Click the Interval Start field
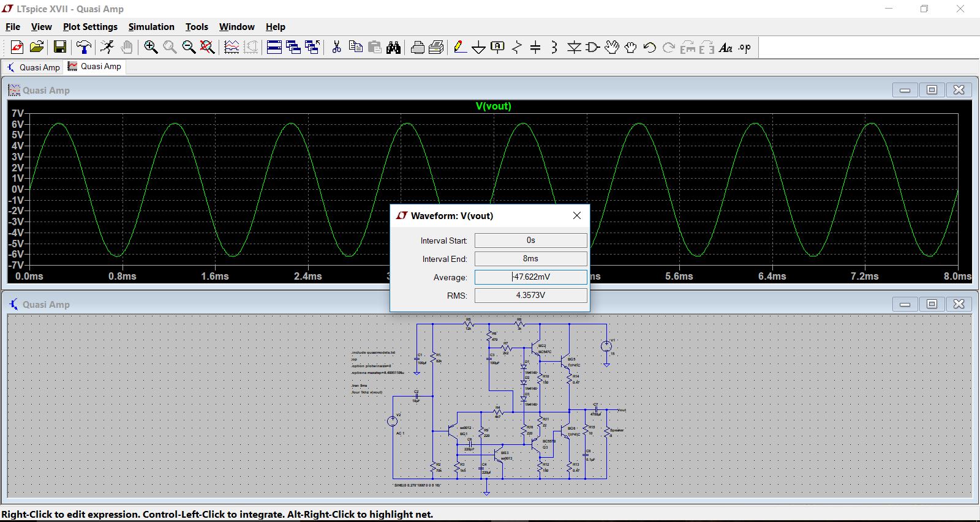Image resolution: width=980 pixels, height=522 pixels. [530, 240]
